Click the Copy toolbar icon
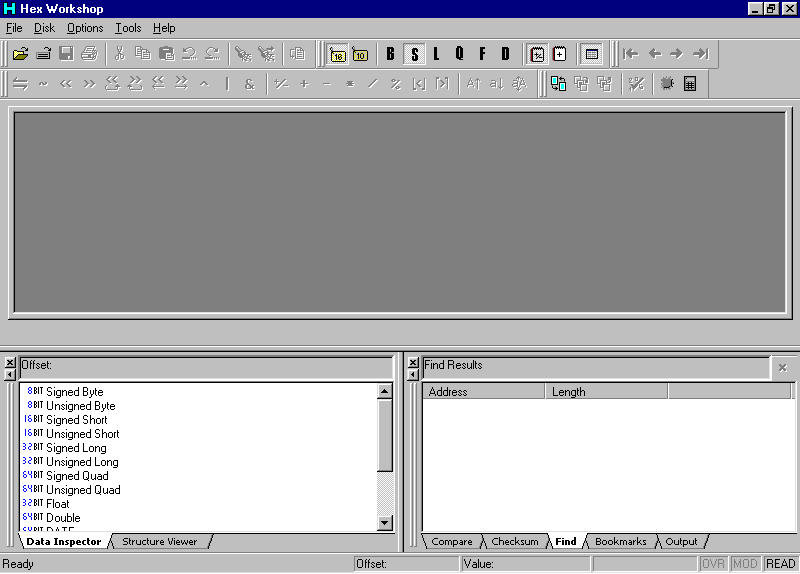Viewport: 800px width, 574px height. 143,54
